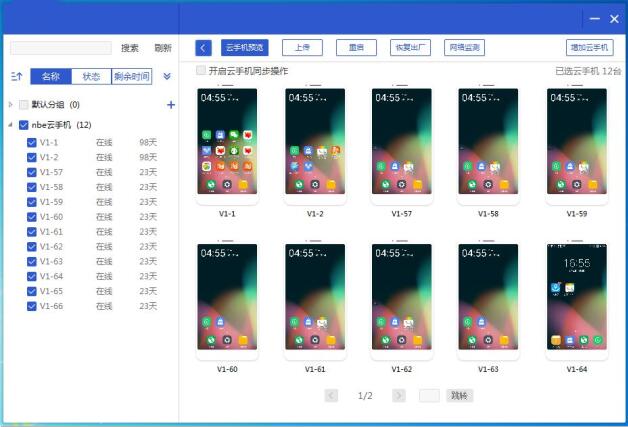The width and height of the screenshot is (628, 427).
Task: Enable 开启云手机同步操作 checkbox
Action: tap(201, 71)
